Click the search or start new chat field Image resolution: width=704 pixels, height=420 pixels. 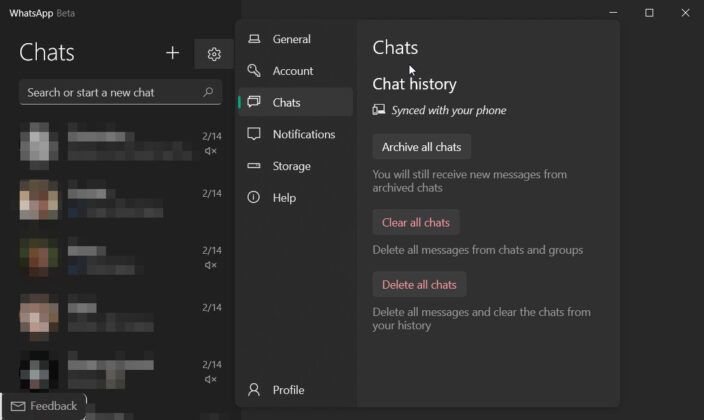[110, 92]
